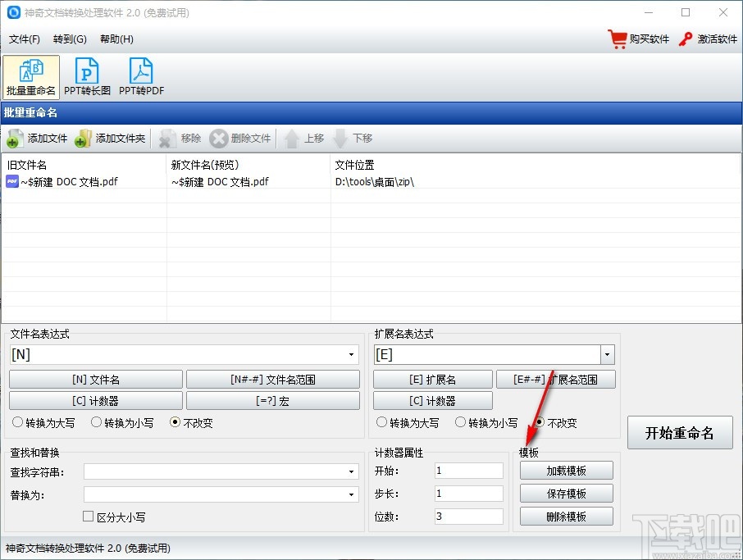Click the counter 开始 input field
The width and height of the screenshot is (743, 560).
(x=468, y=471)
